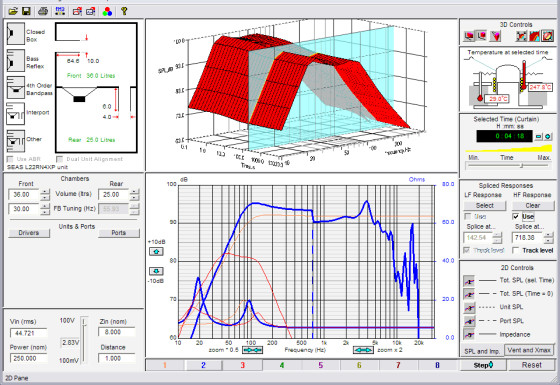Toggle the Dual Unit Alignment checkbox
This screenshot has width=560, height=385.
click(x=60, y=159)
